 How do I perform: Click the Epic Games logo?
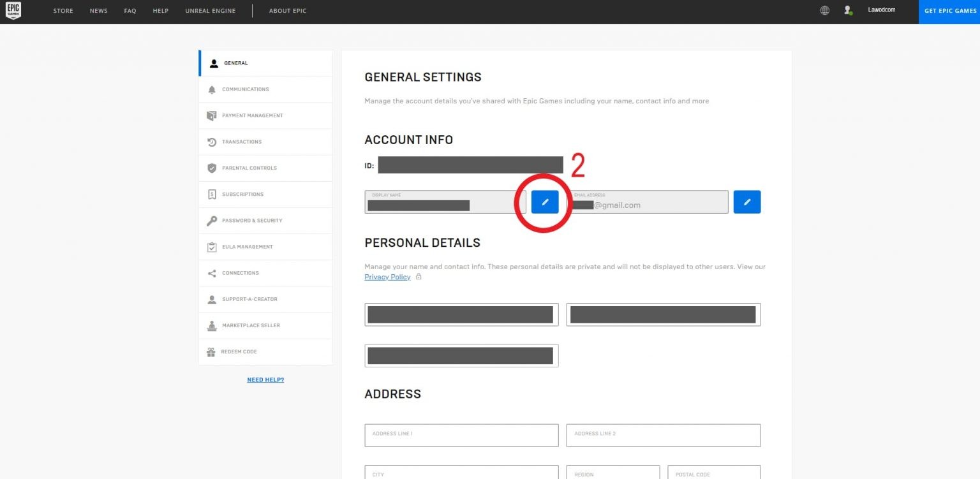(x=13, y=10)
